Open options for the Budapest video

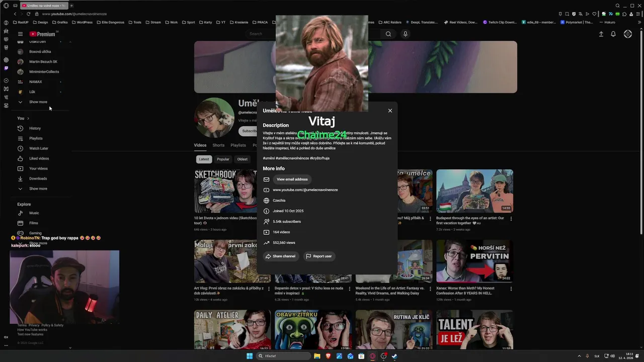511,219
